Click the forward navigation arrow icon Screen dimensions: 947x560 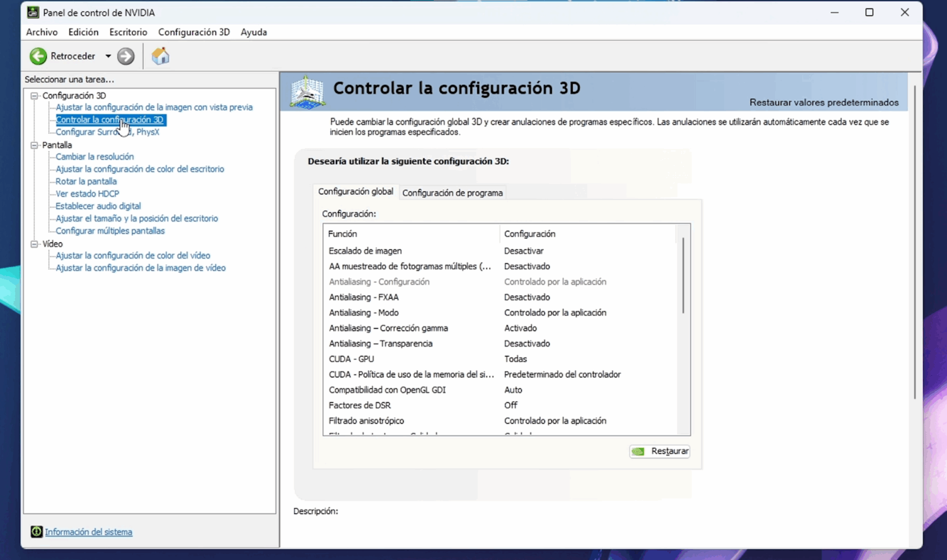point(125,56)
